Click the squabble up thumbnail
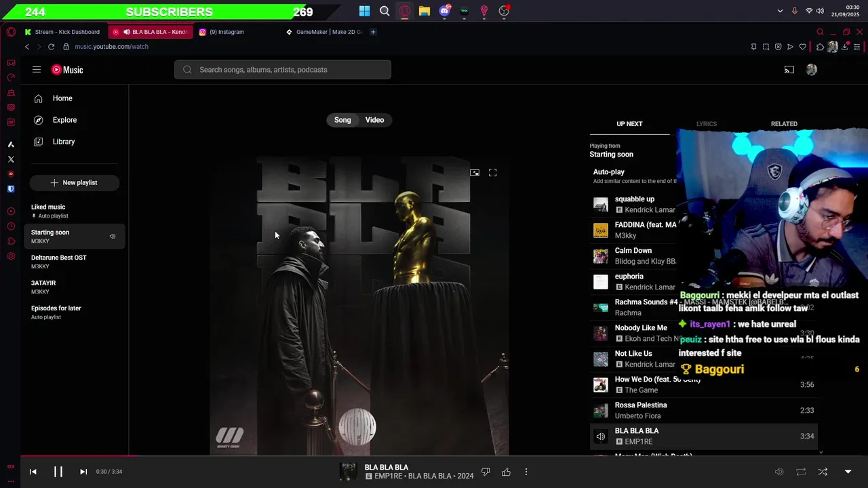Image resolution: width=868 pixels, height=488 pixels. point(601,205)
